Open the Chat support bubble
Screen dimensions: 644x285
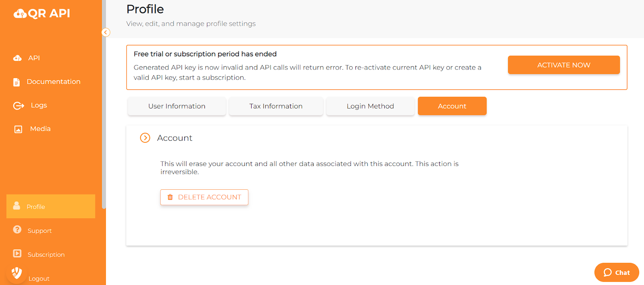pyautogui.click(x=617, y=273)
